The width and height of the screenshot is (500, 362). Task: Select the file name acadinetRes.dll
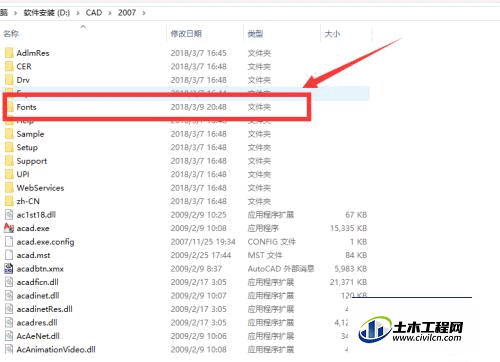click(44, 309)
